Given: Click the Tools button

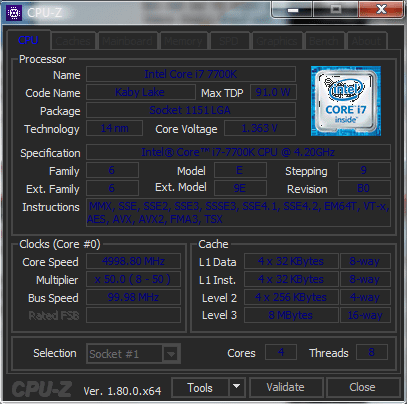Looking at the screenshot, I should (x=200, y=387).
